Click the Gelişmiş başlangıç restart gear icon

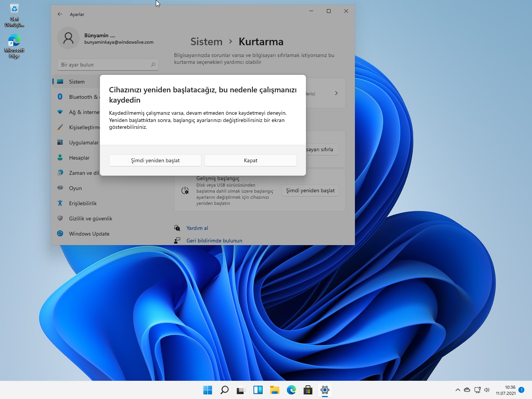click(185, 190)
